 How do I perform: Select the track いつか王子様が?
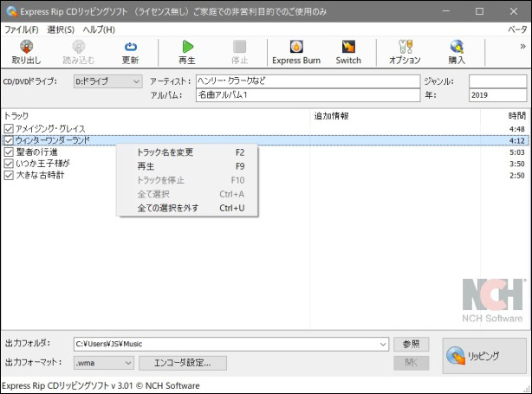42,164
